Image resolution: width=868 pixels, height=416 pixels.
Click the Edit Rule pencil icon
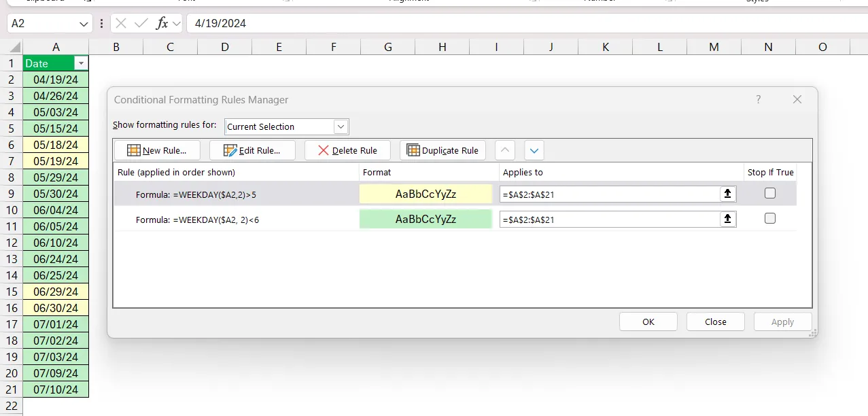pyautogui.click(x=230, y=150)
